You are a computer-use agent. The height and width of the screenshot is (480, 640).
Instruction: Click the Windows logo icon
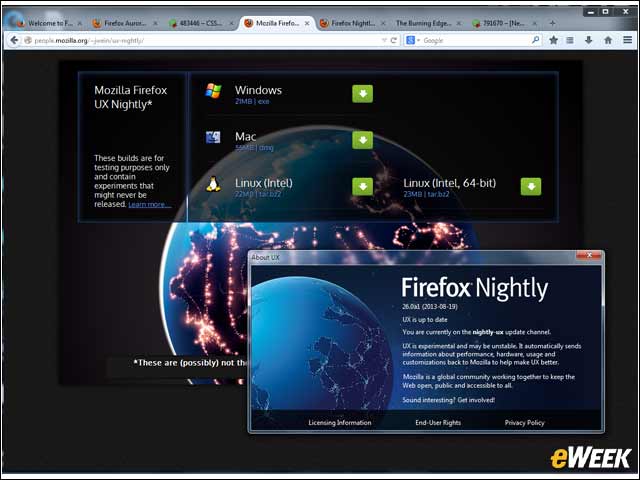click(213, 91)
